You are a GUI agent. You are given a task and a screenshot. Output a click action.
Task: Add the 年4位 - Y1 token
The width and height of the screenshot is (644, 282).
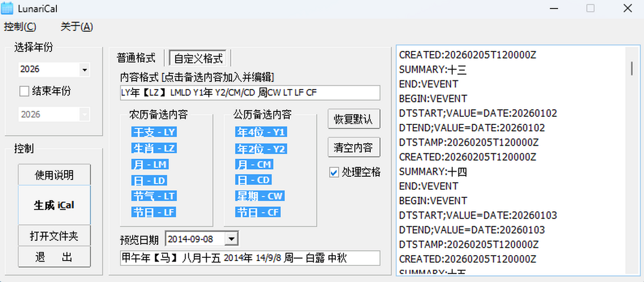[x=261, y=132]
